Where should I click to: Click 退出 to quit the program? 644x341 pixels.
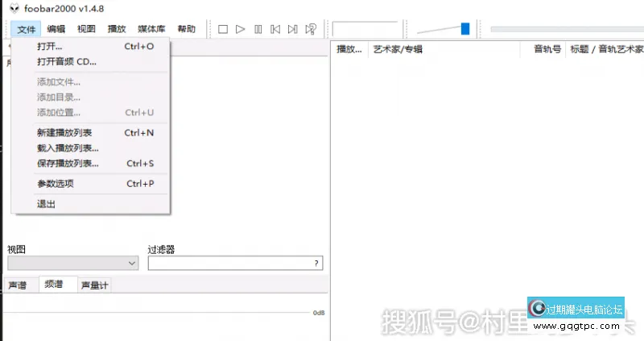(x=90, y=204)
